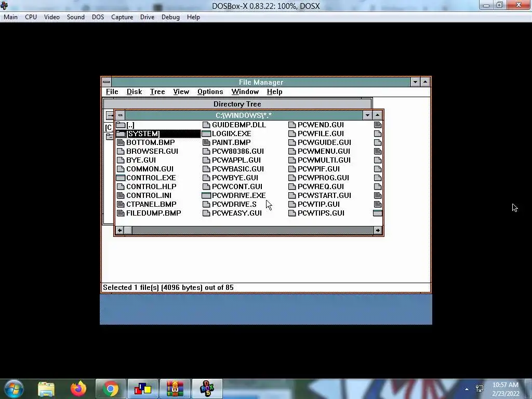Select the PCWGUIDE.GUI file name
Image resolution: width=532 pixels, height=399 pixels.
click(x=324, y=142)
